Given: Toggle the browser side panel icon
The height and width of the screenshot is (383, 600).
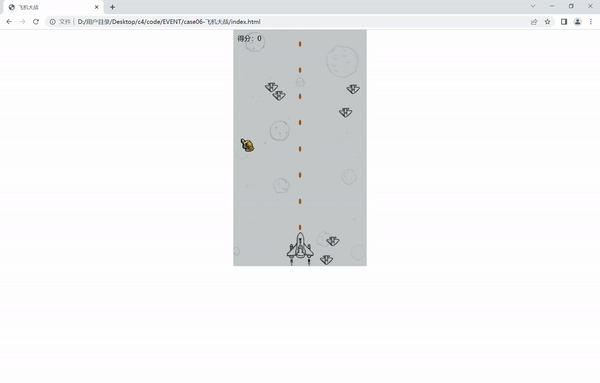Looking at the screenshot, I should coord(564,22).
